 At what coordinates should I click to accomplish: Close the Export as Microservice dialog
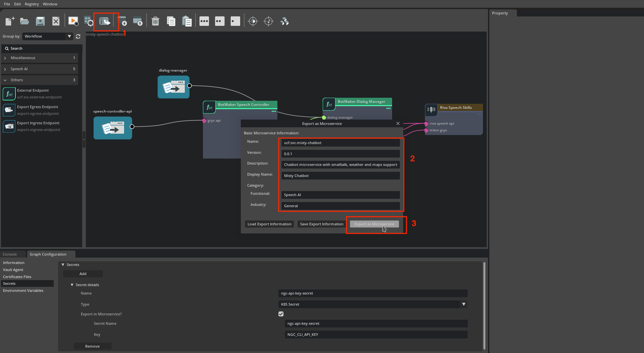pyautogui.click(x=398, y=124)
